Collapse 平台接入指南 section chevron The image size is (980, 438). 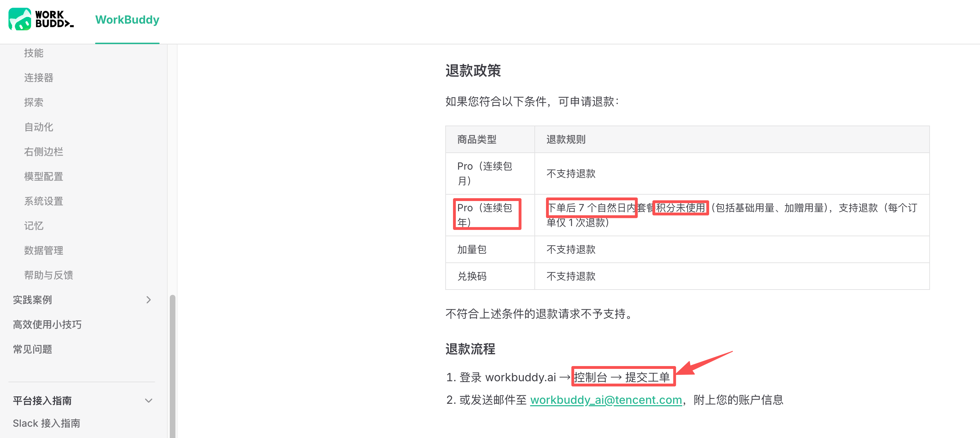click(x=149, y=401)
